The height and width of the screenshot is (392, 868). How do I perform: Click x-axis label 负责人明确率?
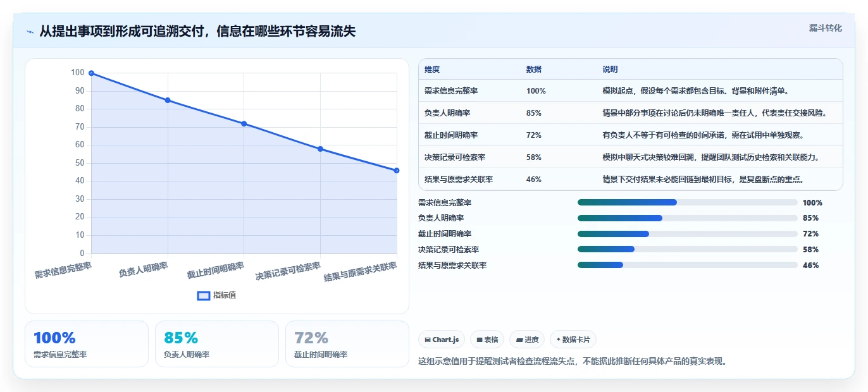click(x=143, y=270)
